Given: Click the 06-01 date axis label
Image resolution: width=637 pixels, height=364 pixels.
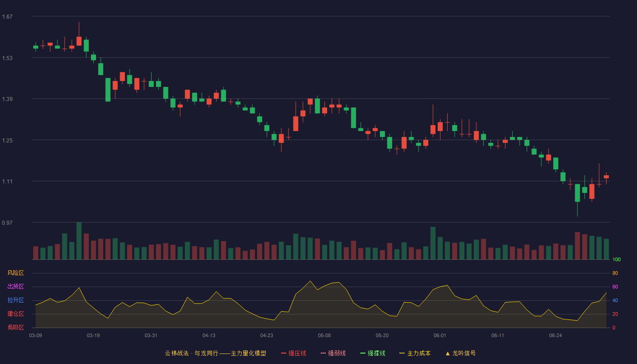Looking at the screenshot, I should 440,335.
